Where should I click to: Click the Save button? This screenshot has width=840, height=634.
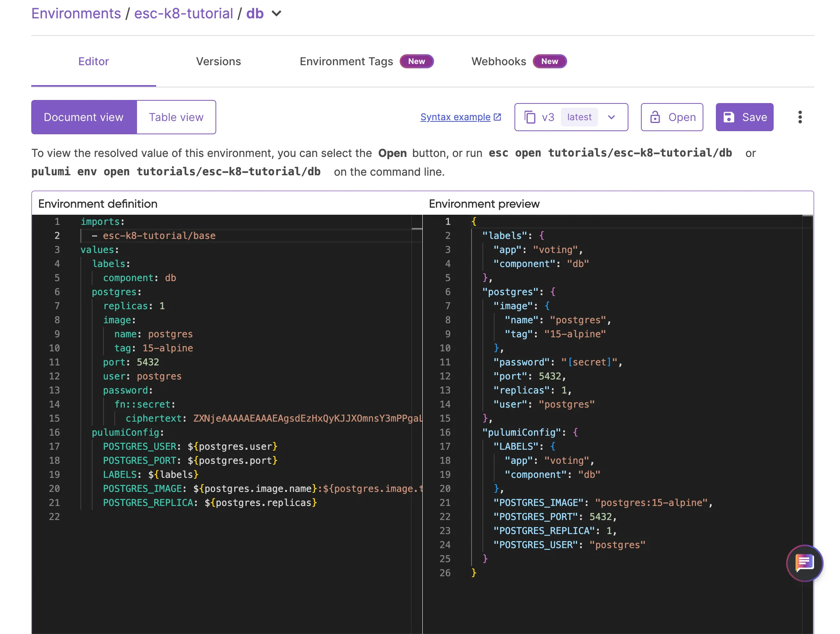[744, 117]
